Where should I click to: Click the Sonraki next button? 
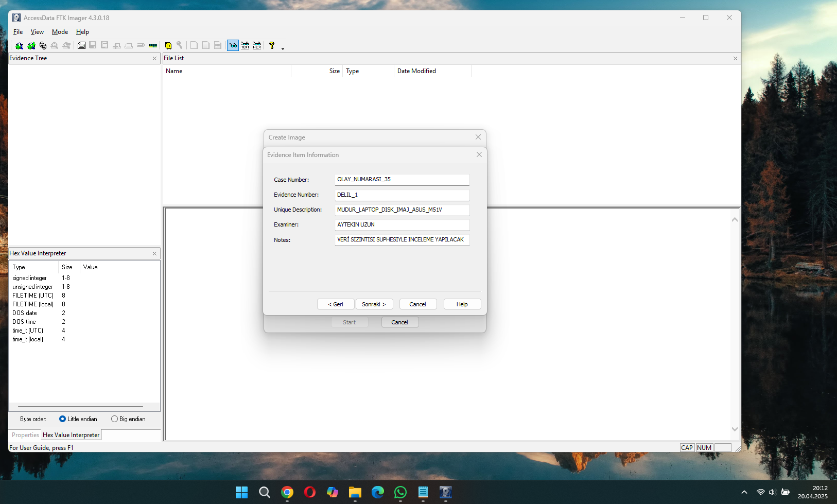pyautogui.click(x=374, y=304)
